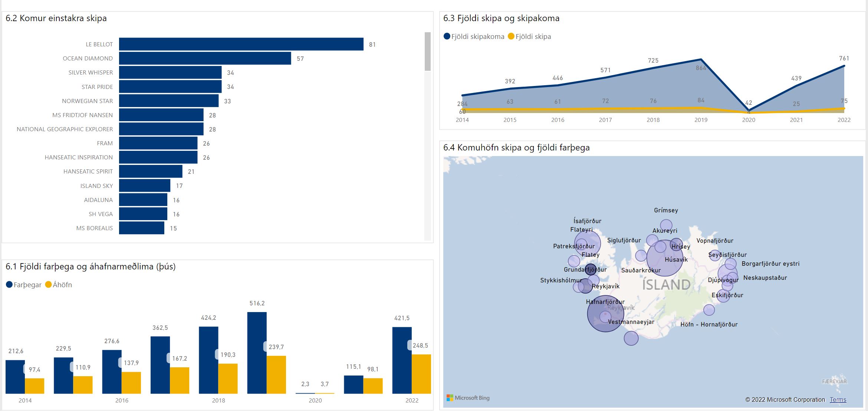
Task: Click the 761 line point value
Action: pyautogui.click(x=844, y=58)
